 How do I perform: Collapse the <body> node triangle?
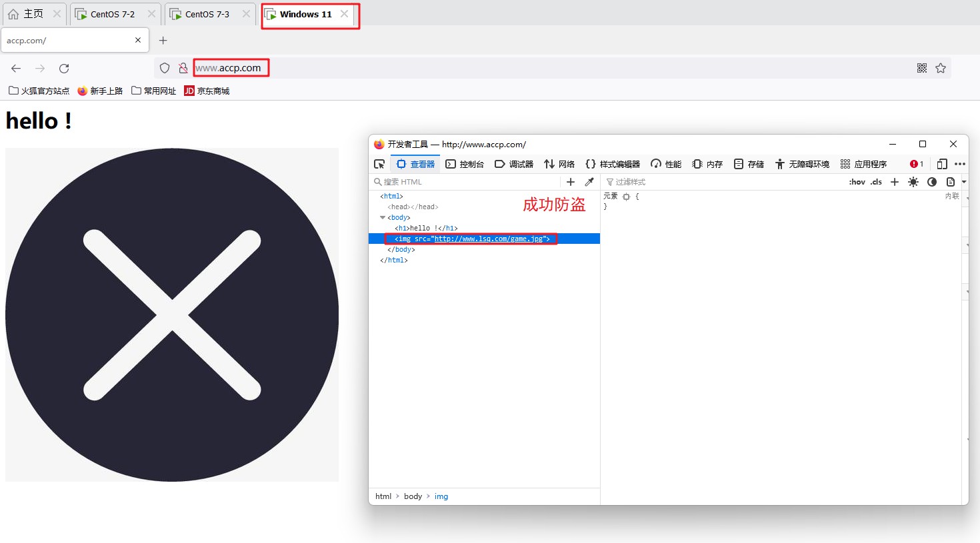[383, 217]
